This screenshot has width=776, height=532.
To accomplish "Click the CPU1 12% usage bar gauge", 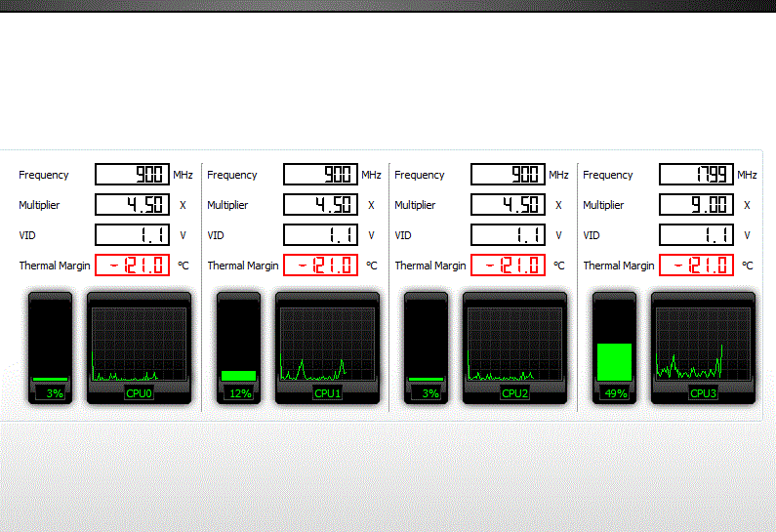I will point(238,348).
